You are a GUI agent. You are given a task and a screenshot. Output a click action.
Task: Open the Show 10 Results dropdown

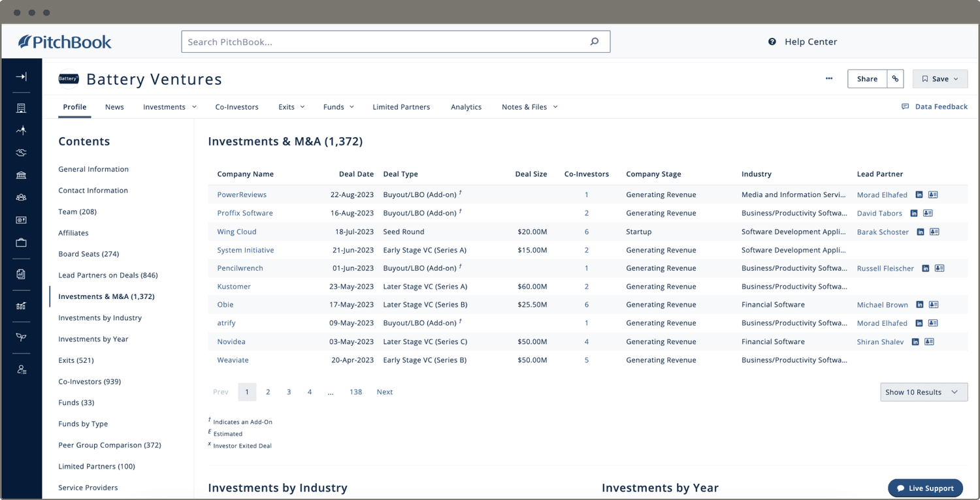pyautogui.click(x=923, y=392)
